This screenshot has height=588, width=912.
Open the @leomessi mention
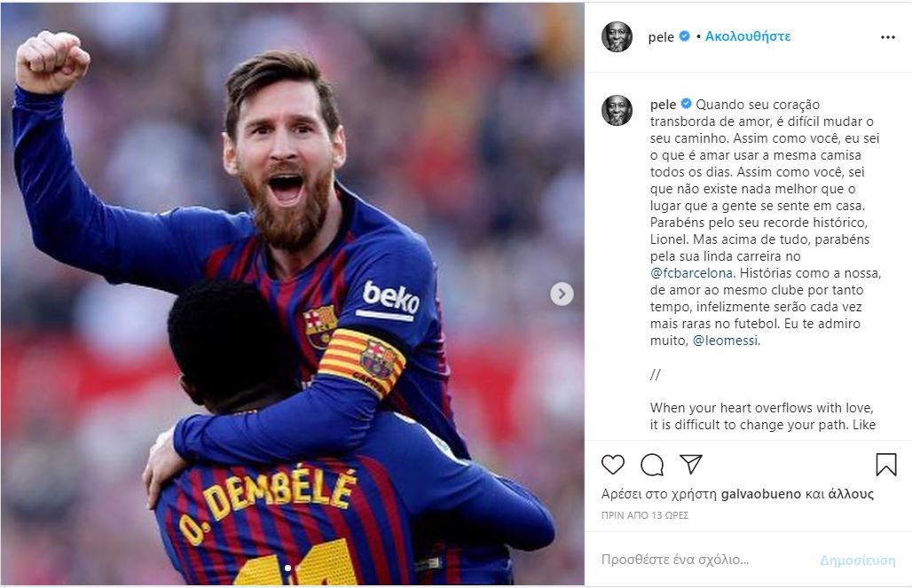point(727,341)
